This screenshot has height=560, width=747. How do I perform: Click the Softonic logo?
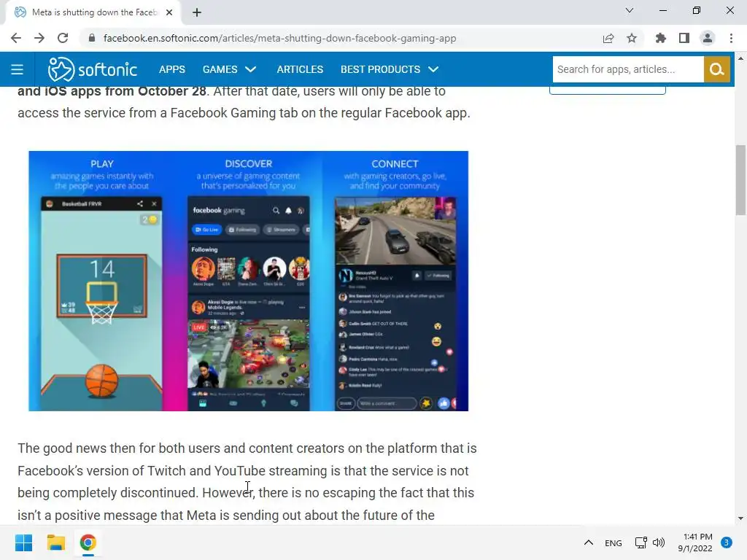coord(93,69)
